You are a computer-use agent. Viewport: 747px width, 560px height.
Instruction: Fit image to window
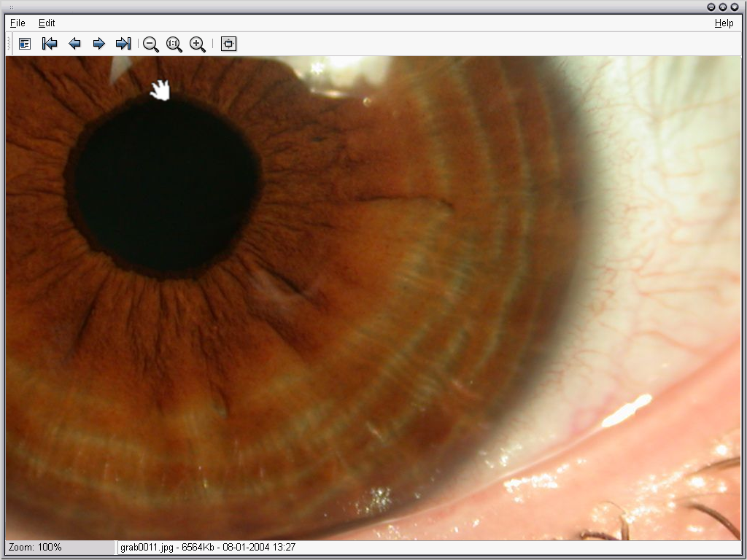228,44
